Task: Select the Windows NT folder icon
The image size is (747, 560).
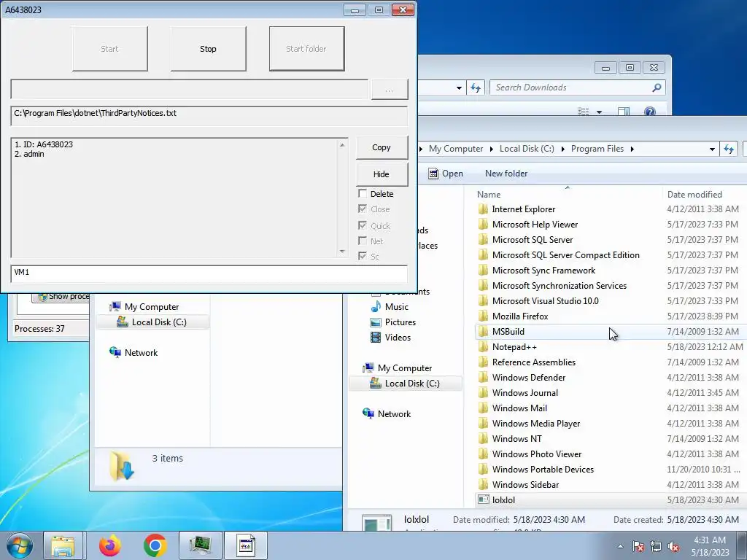Action: (483, 438)
